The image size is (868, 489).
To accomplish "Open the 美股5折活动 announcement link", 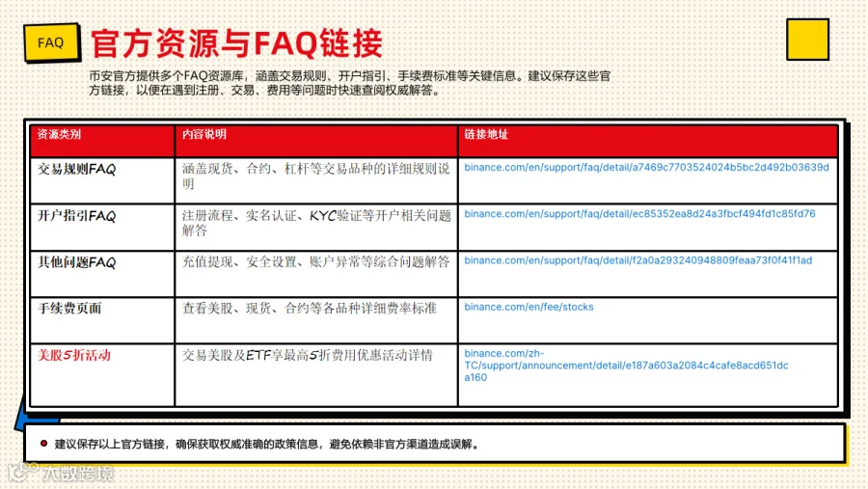I will pos(626,366).
